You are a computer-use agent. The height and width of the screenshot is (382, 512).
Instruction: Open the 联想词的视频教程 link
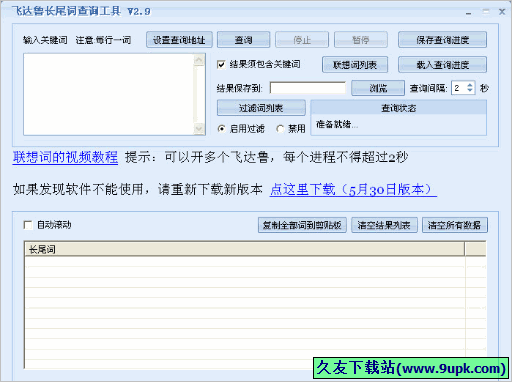65,157
